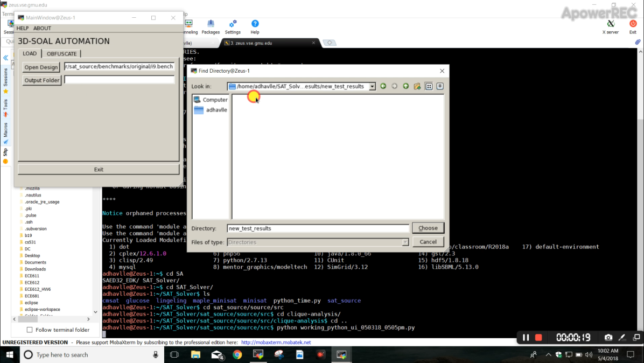Open the Documents folder in the file tree
Screen dimensions: 644x363
pos(36,262)
